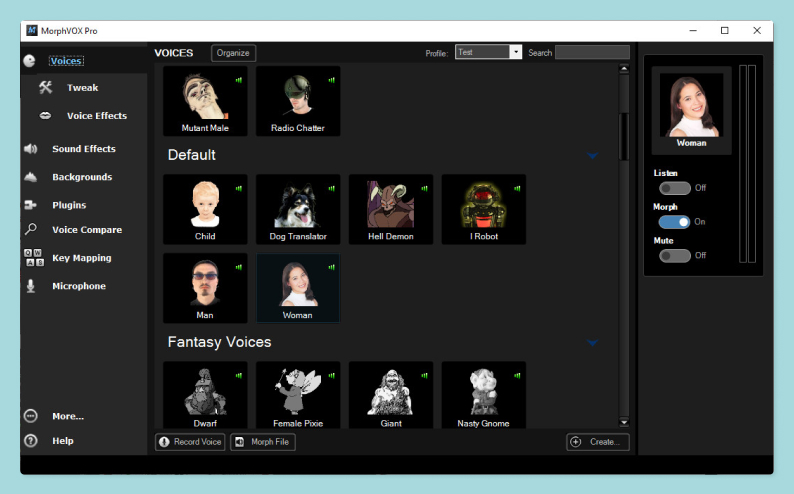Image resolution: width=794 pixels, height=494 pixels.
Task: Click the Create button's plus icon
Action: click(576, 442)
